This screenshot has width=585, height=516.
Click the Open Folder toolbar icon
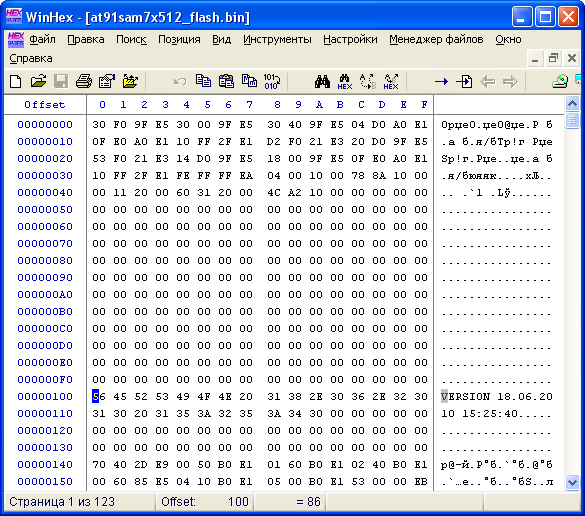coord(130,81)
